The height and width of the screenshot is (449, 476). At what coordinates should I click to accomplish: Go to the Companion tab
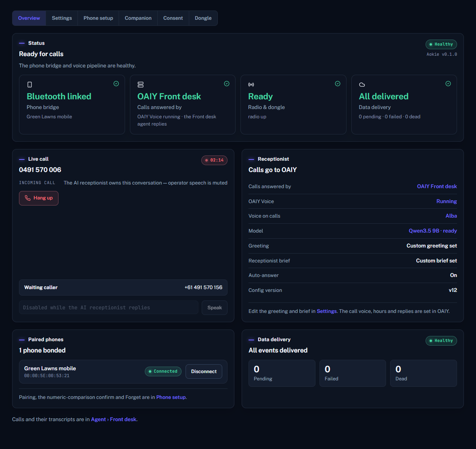[138, 18]
